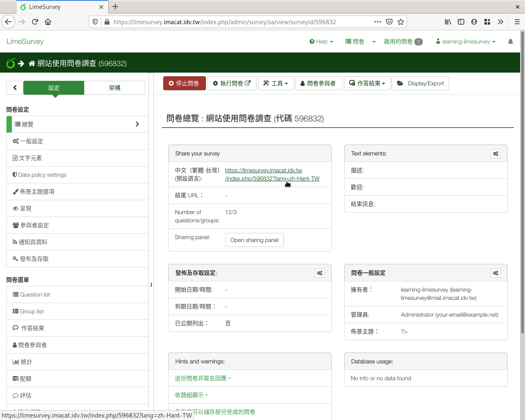The width and height of the screenshot is (525, 420).
Task: Open a new browser tab
Action: coord(115,7)
